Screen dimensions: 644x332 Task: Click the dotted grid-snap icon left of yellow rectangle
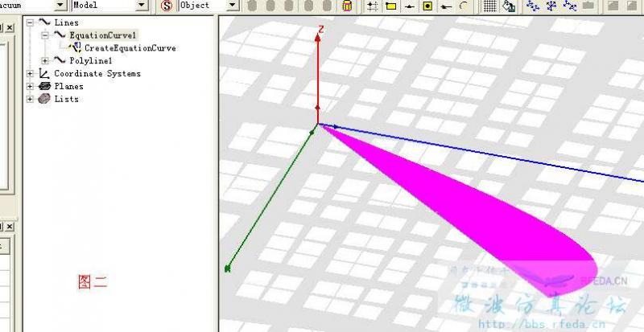click(x=373, y=6)
